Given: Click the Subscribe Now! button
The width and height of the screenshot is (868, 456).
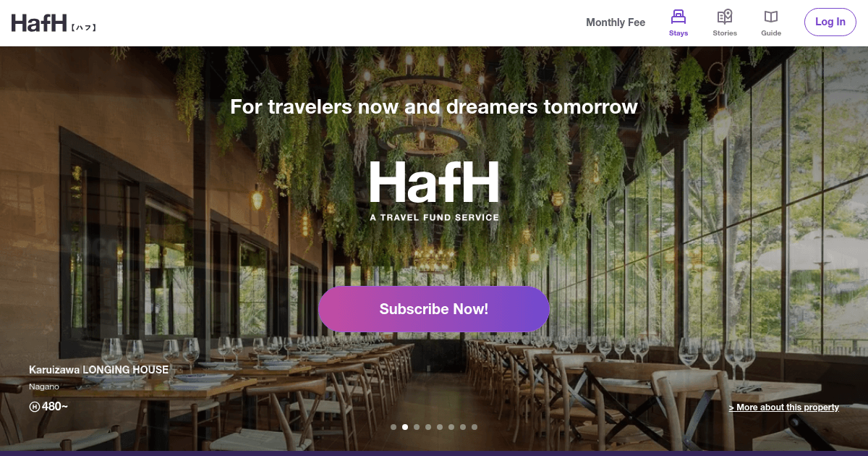Looking at the screenshot, I should (x=434, y=309).
